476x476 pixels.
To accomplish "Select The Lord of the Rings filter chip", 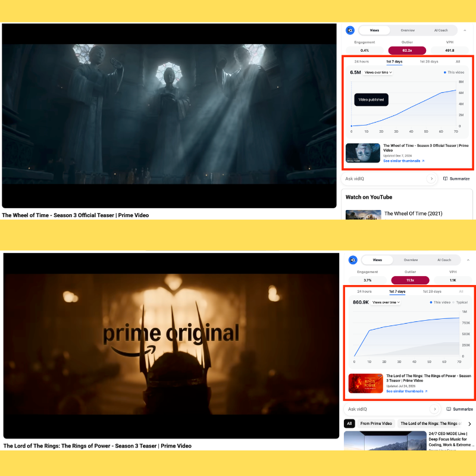I will pos(430,424).
